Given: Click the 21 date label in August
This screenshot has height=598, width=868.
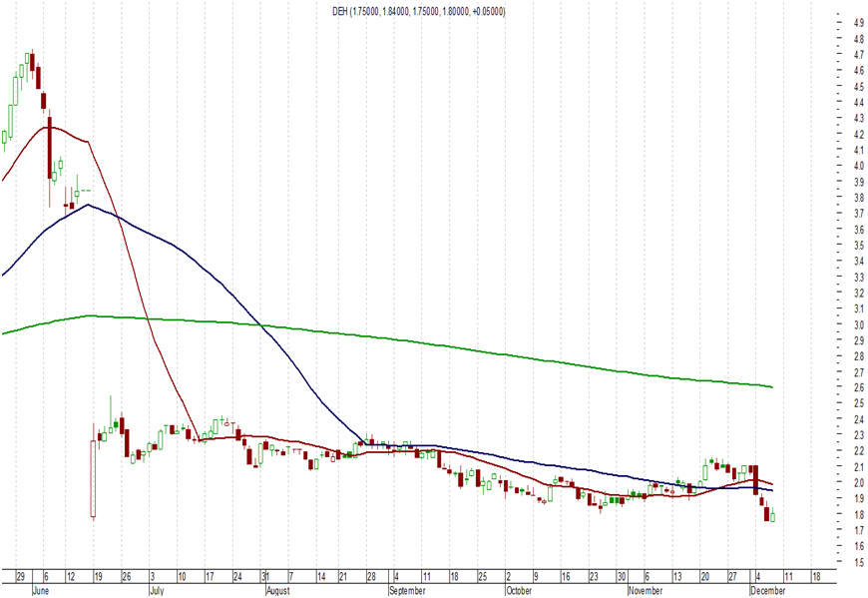Looking at the screenshot, I should [x=344, y=577].
